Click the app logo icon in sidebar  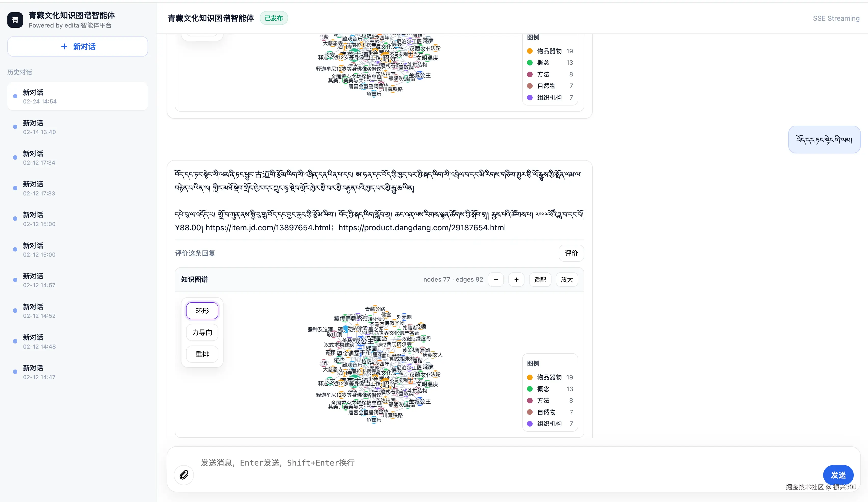pos(15,20)
